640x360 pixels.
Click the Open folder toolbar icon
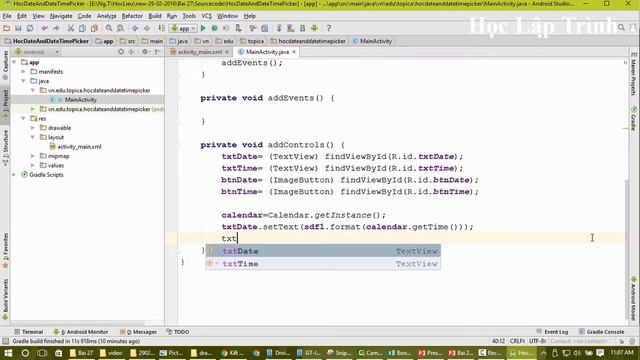[x=7, y=28]
